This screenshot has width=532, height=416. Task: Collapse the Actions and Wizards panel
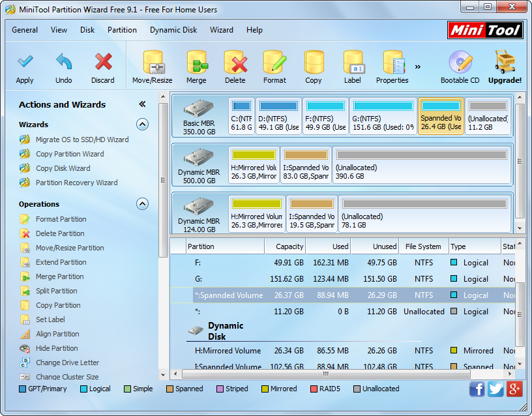point(142,104)
